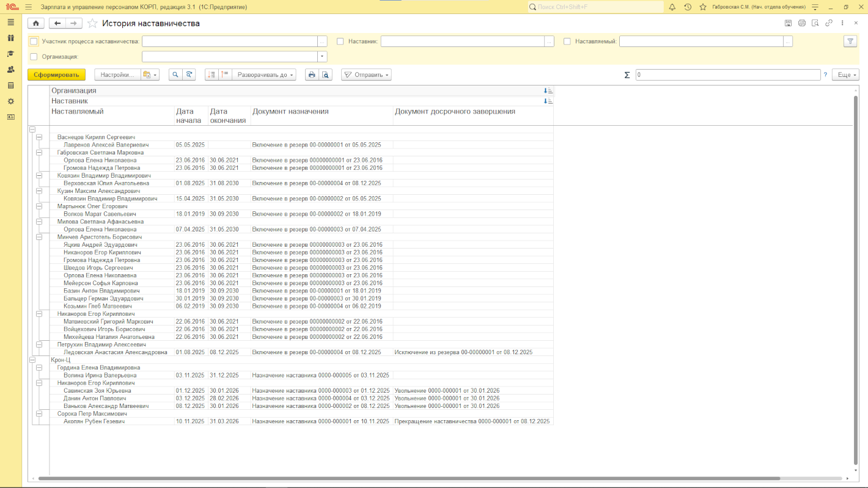Open the Еще menu

(847, 75)
